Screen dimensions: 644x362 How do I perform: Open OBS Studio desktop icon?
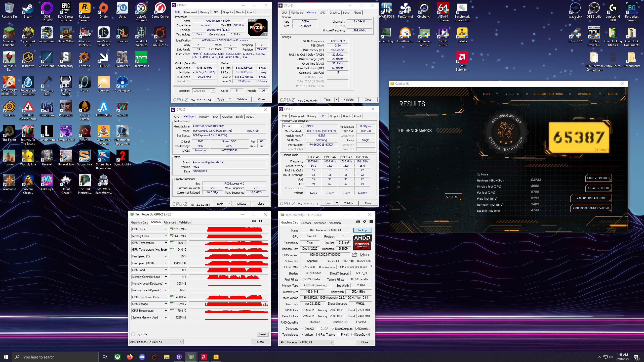594,10
